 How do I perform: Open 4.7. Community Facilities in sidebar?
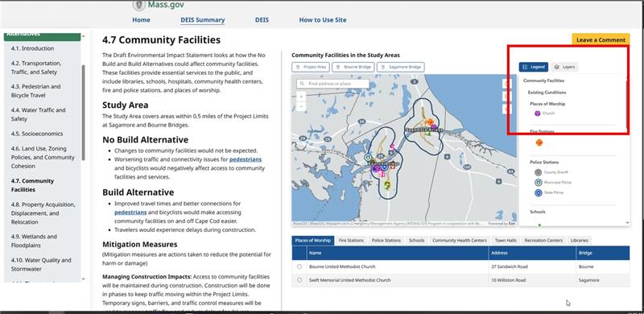(32, 185)
